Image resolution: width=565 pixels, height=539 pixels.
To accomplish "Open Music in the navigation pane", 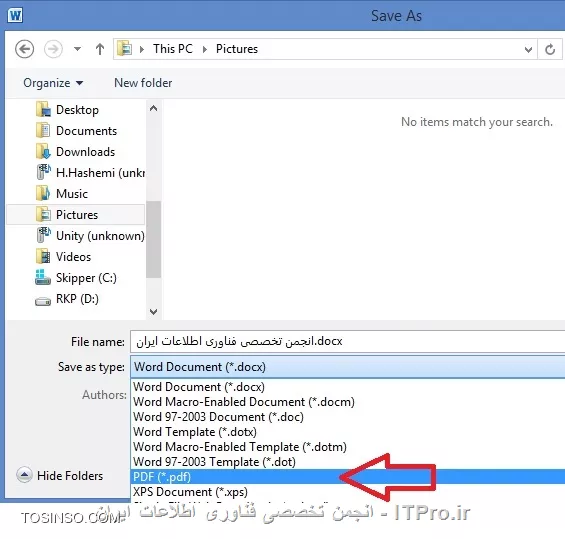I will click(72, 194).
